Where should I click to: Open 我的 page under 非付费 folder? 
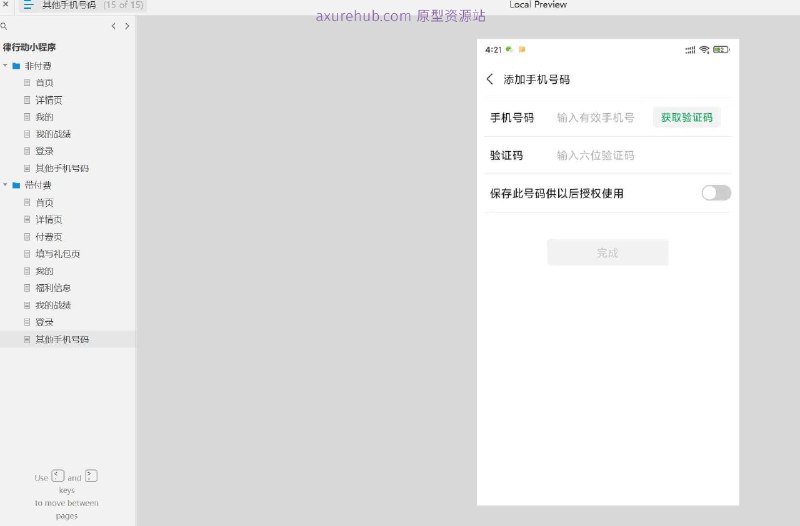pyautogui.click(x=44, y=117)
